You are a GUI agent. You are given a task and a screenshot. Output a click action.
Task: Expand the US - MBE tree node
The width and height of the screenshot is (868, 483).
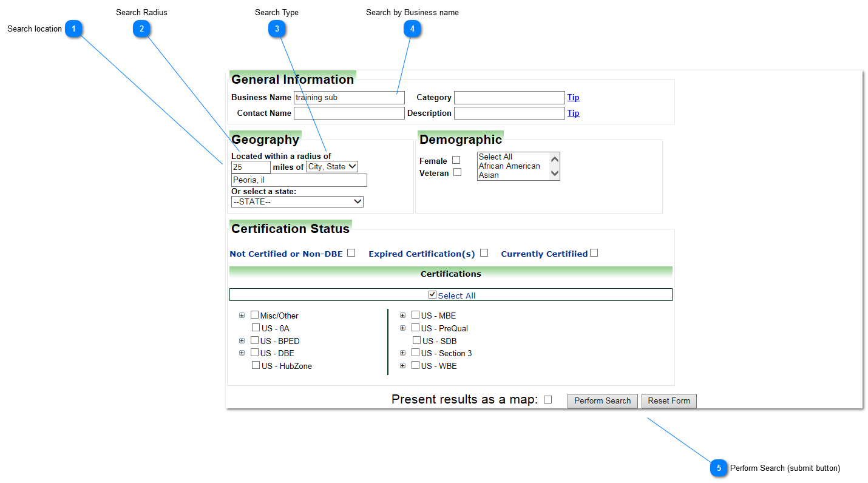[402, 316]
